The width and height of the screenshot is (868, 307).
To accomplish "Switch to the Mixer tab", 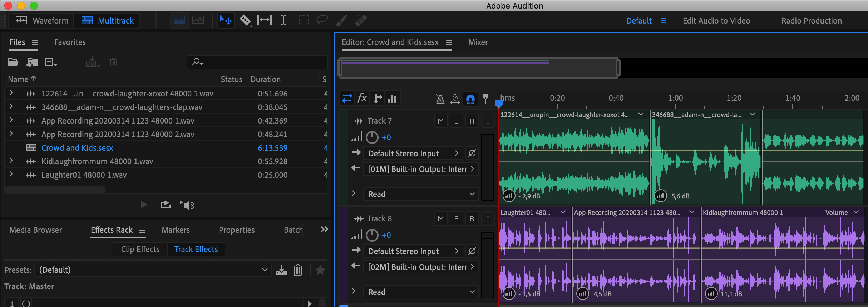I will point(478,42).
